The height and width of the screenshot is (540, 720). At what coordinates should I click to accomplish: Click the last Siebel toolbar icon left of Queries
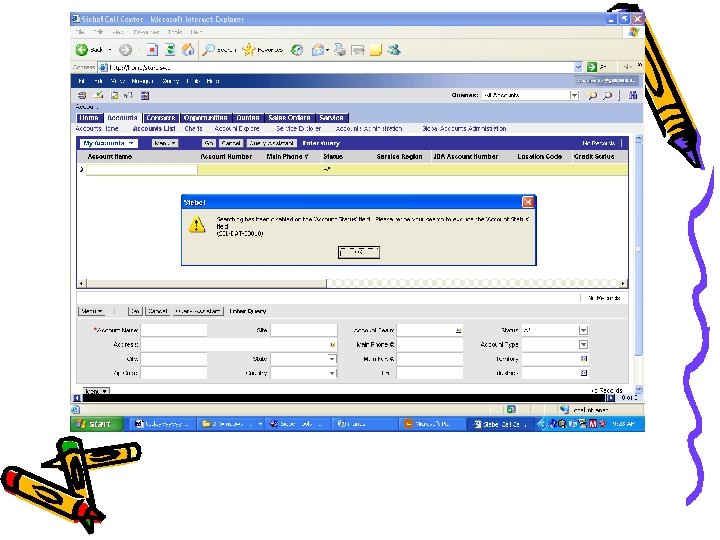tap(145, 96)
